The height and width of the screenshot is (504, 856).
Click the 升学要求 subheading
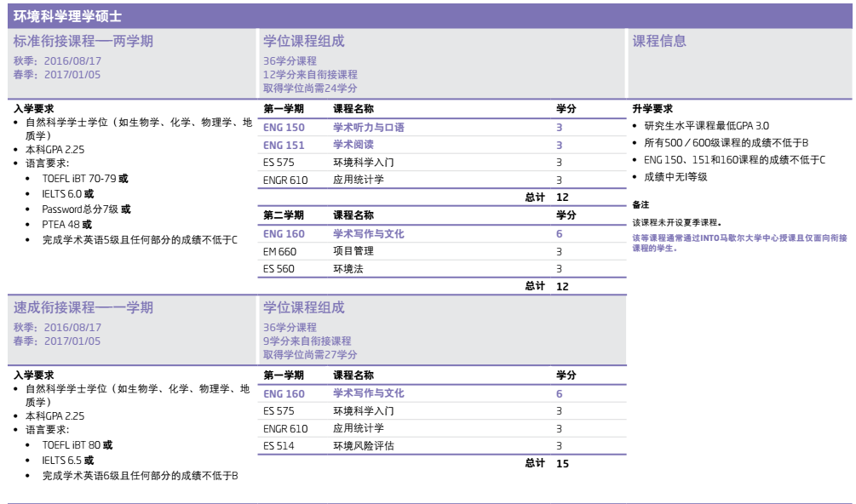[652, 109]
